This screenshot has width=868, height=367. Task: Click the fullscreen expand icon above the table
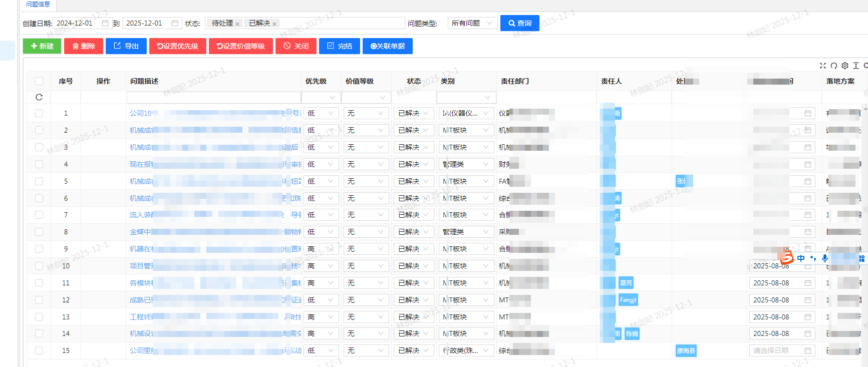click(x=822, y=66)
